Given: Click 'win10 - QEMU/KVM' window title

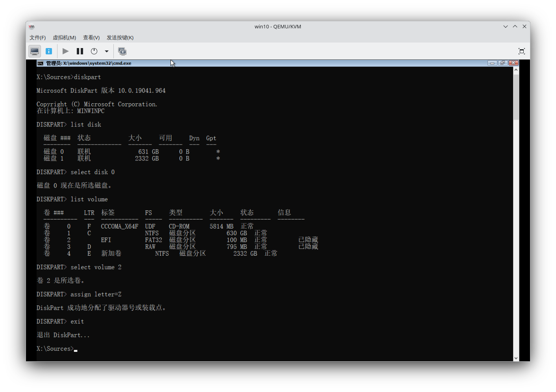Looking at the screenshot, I should click(x=278, y=26).
